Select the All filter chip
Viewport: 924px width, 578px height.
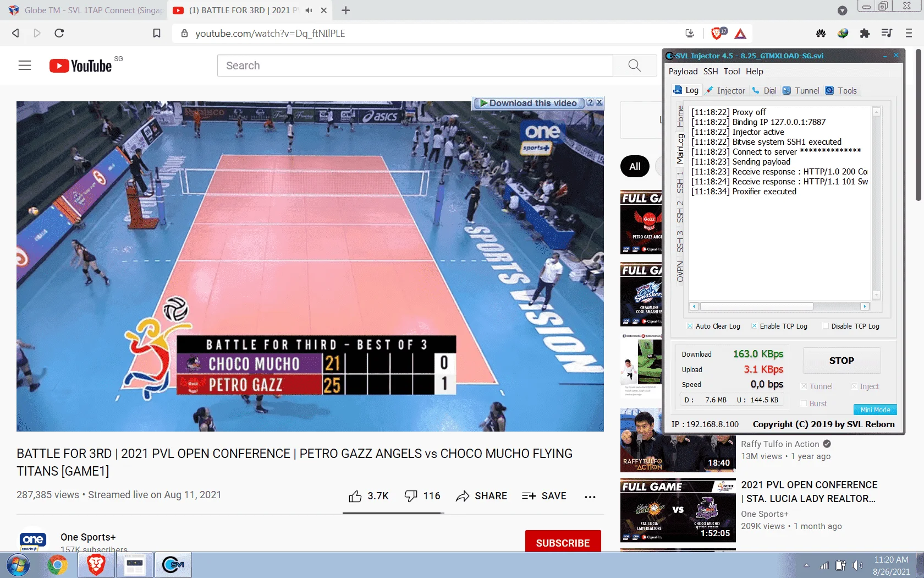(635, 166)
